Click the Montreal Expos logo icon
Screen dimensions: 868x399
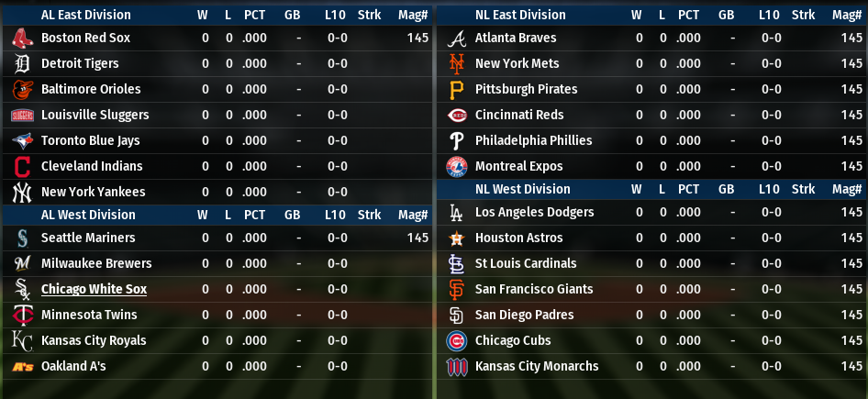(x=456, y=167)
